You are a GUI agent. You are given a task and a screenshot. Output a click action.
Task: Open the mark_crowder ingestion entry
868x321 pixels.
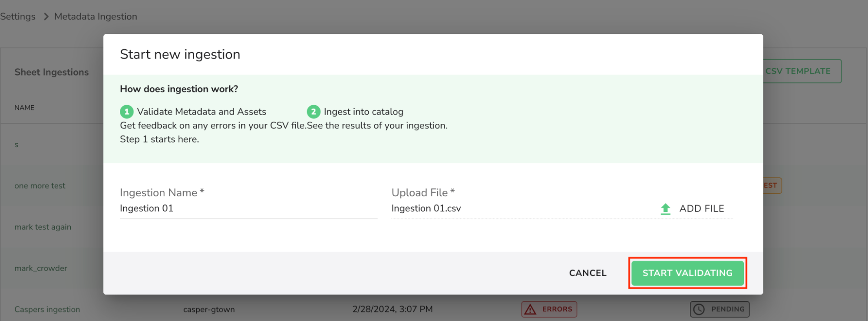pos(41,268)
